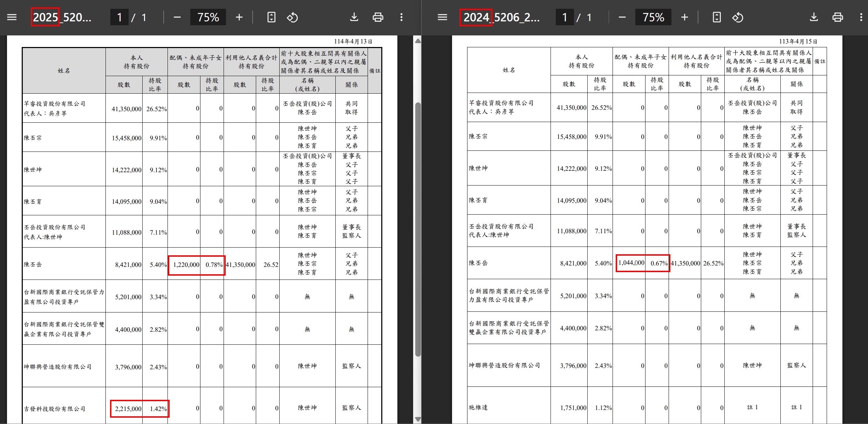Viewport: 868px width, 424px height.
Task: Toggle fit-to-page in right PDF viewer
Action: click(717, 17)
